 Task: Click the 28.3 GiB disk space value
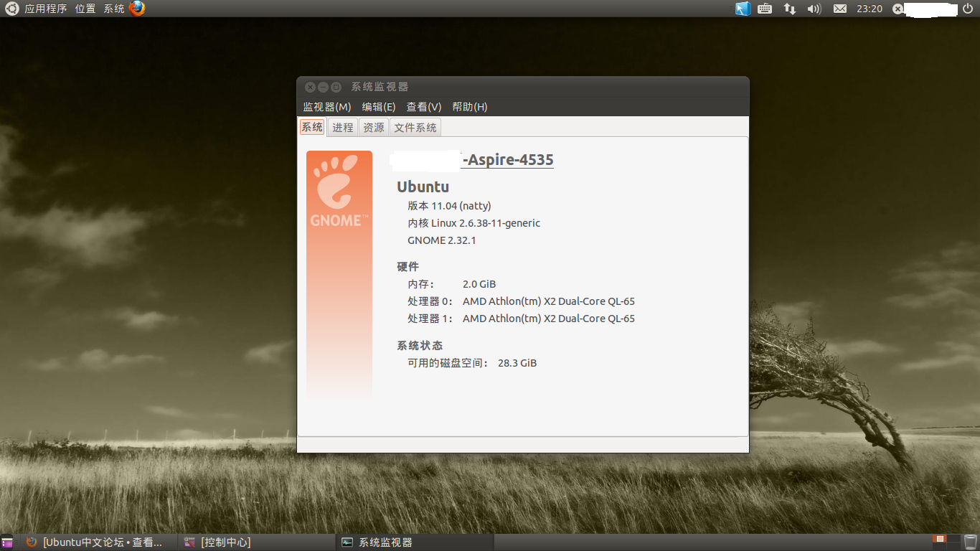click(x=517, y=363)
